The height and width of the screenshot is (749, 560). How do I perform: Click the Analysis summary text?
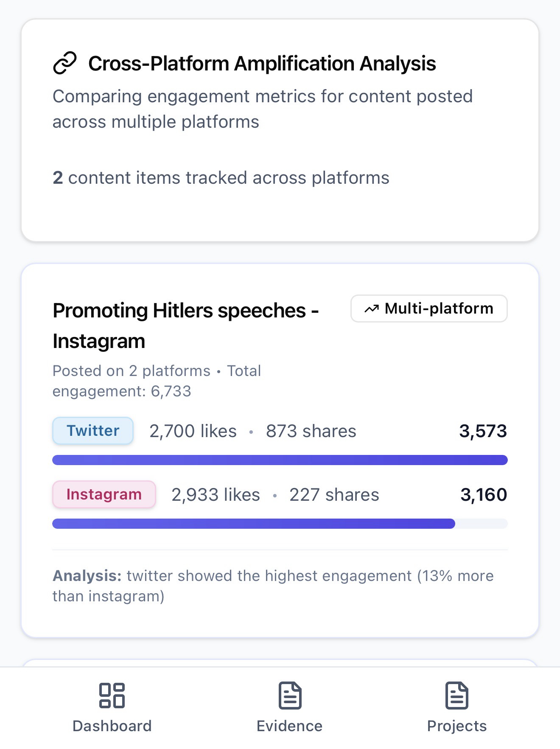pos(273,586)
